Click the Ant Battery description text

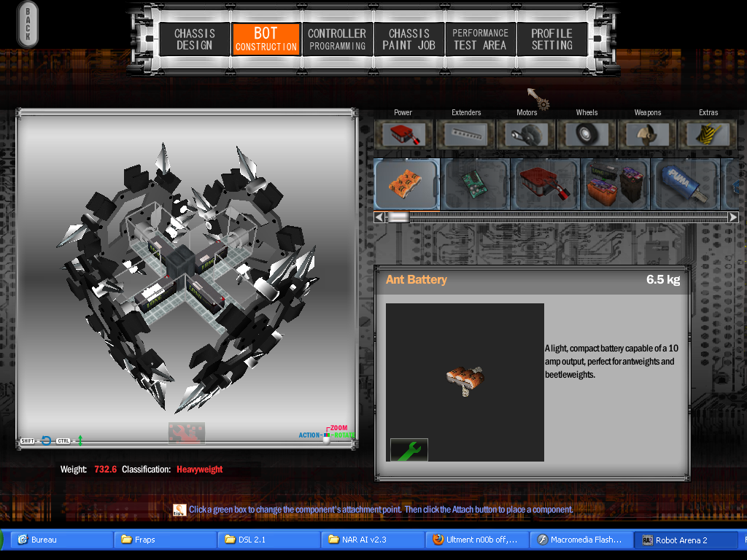(x=612, y=362)
